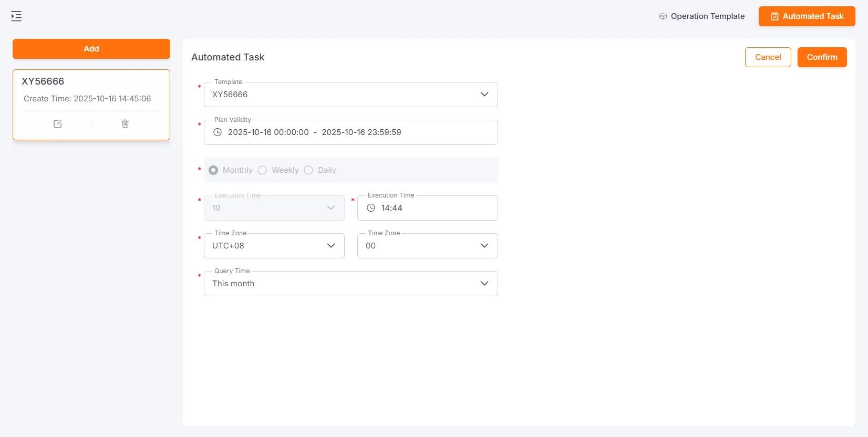The image size is (868, 437).
Task: Expand the UTC+08 time zone dropdown
Action: click(274, 246)
